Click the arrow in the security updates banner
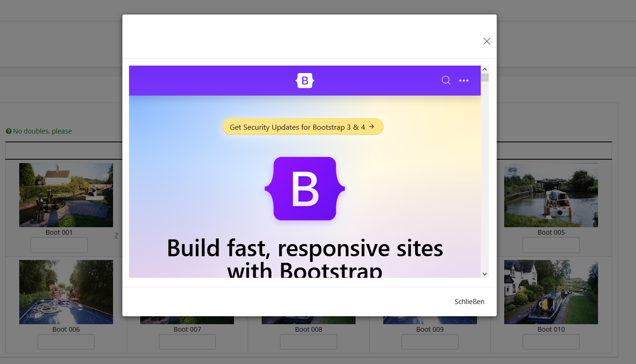This screenshot has height=364, width=636. click(x=371, y=126)
